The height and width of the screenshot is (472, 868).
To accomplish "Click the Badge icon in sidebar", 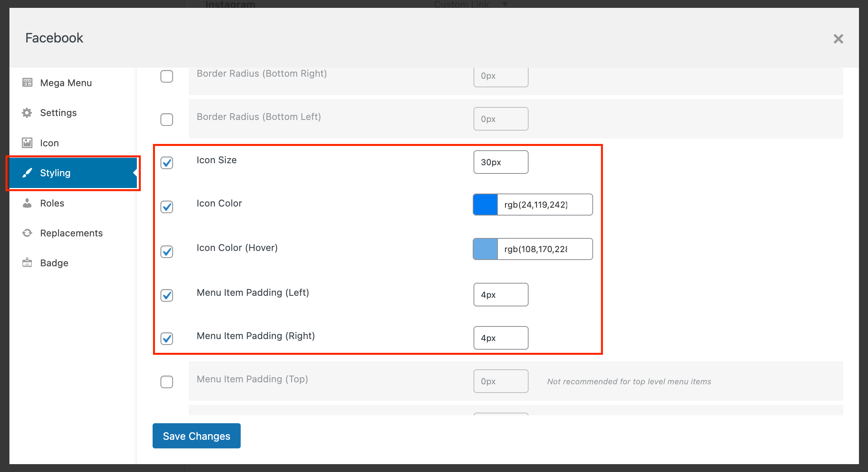I will tap(27, 263).
